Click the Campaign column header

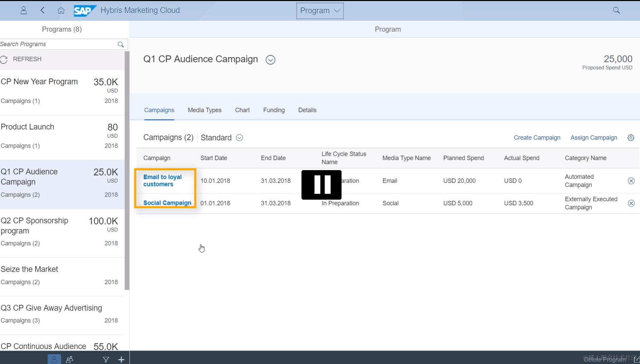pyautogui.click(x=157, y=158)
